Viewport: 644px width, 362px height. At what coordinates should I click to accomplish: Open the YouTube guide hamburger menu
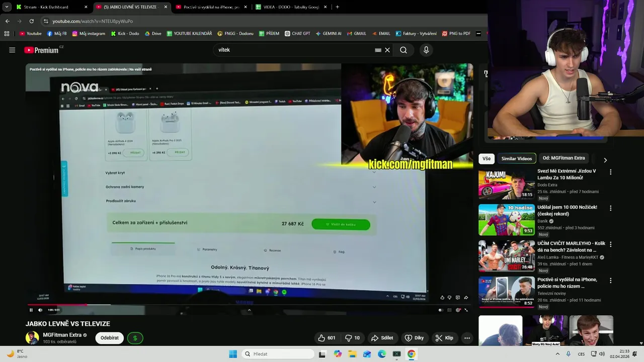[x=12, y=50]
